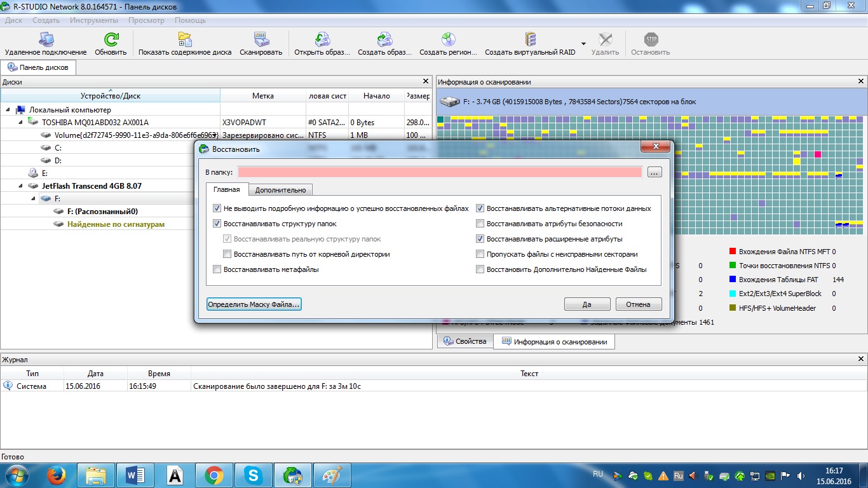This screenshot has width=868, height=488.
Task: Toggle Восстанавливать структуру папок checkbox
Action: [x=217, y=224]
